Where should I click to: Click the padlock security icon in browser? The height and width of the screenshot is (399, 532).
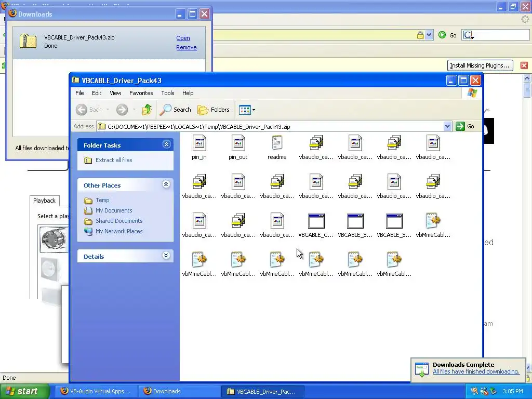420,35
